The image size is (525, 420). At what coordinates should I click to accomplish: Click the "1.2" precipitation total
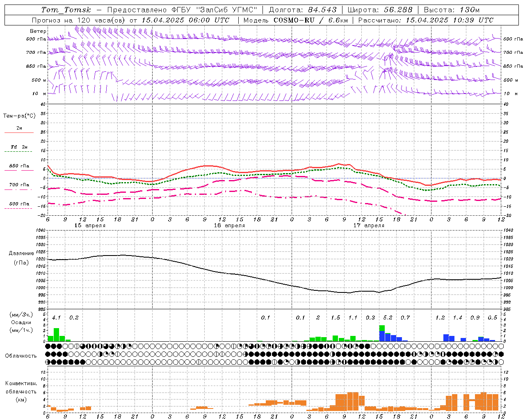(440, 317)
